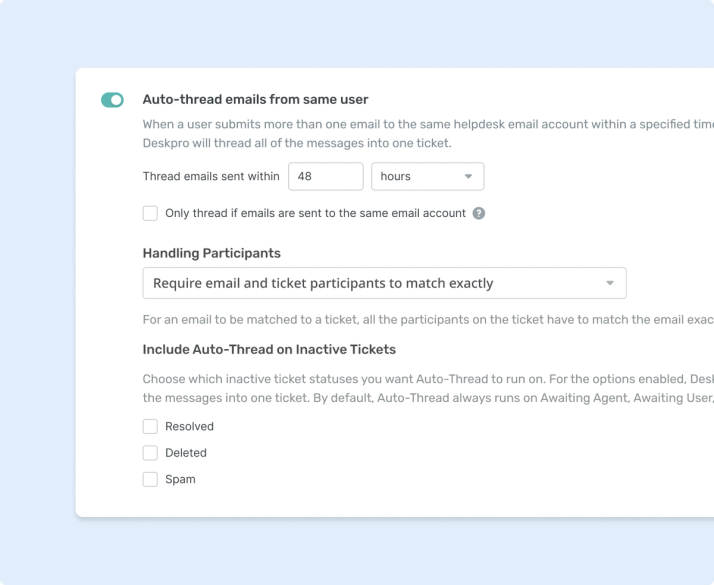Check the Spam status checkbox
The height and width of the screenshot is (585, 714).
point(150,479)
